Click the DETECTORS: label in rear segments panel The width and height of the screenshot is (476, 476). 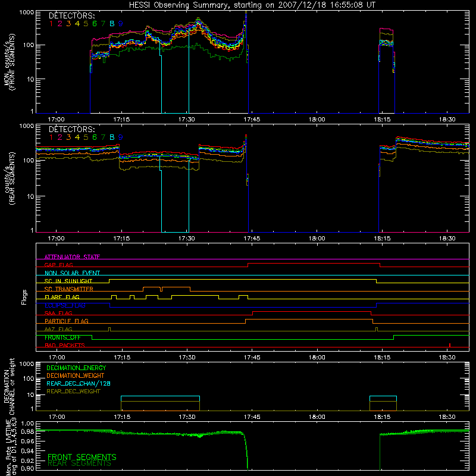(72, 129)
